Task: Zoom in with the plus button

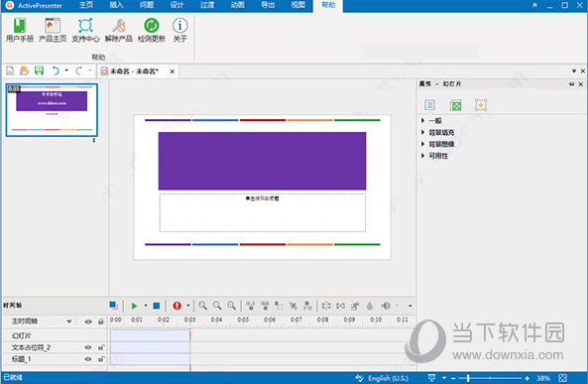Action: [528, 378]
